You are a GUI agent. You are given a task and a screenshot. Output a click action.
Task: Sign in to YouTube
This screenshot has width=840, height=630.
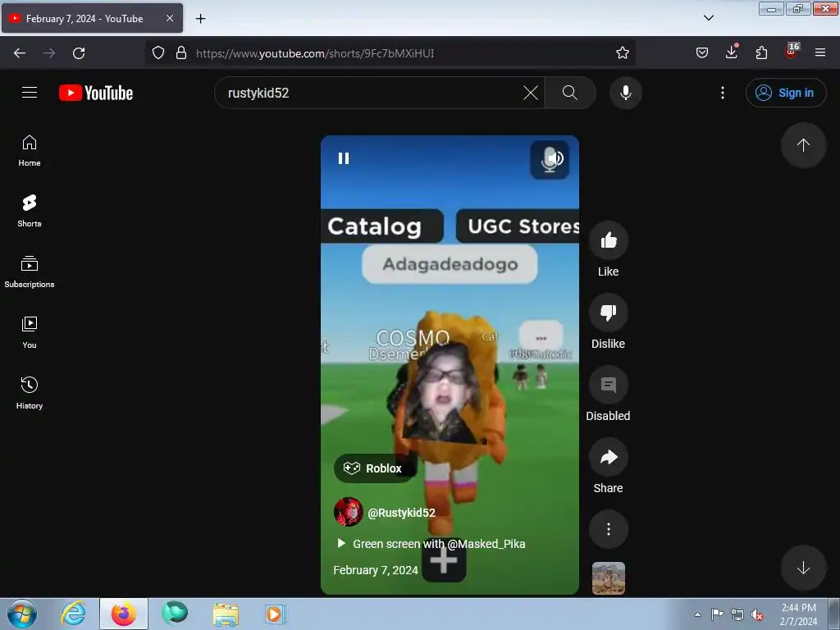[785, 93]
